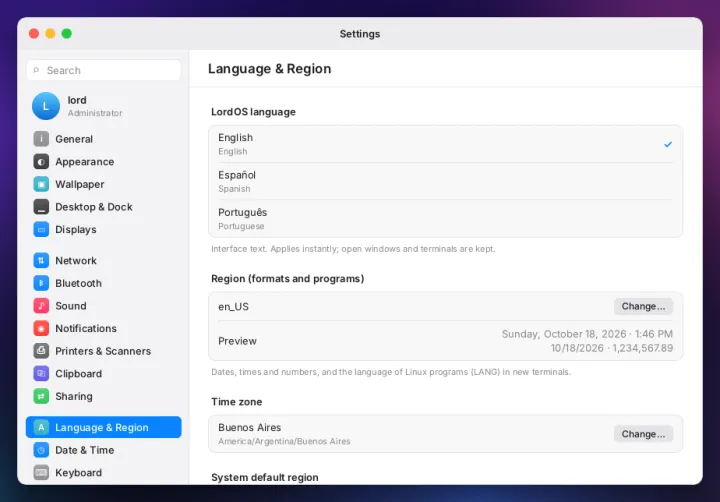Open General settings

click(x=103, y=139)
